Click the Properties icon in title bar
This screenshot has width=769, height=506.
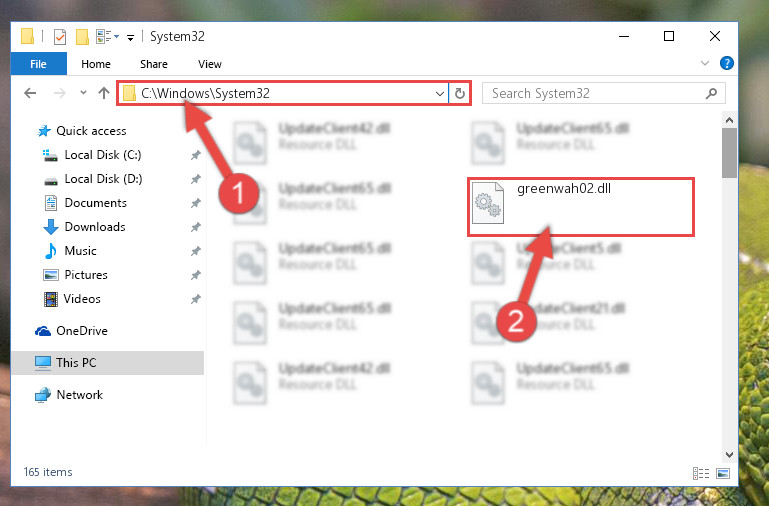60,37
